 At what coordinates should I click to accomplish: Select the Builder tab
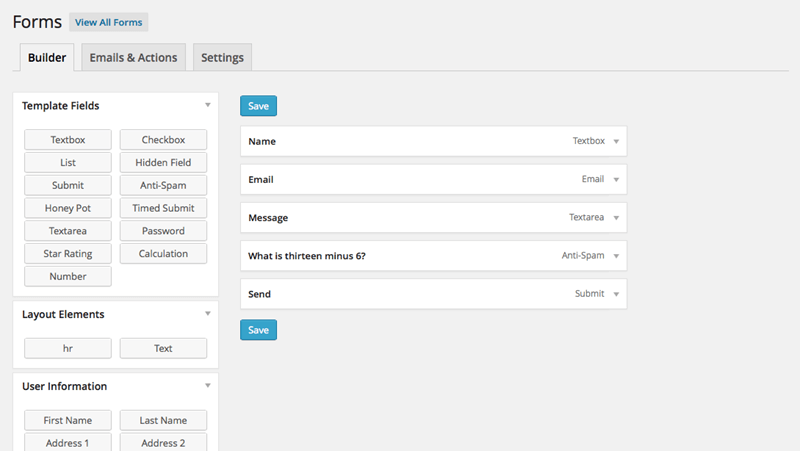(x=47, y=58)
